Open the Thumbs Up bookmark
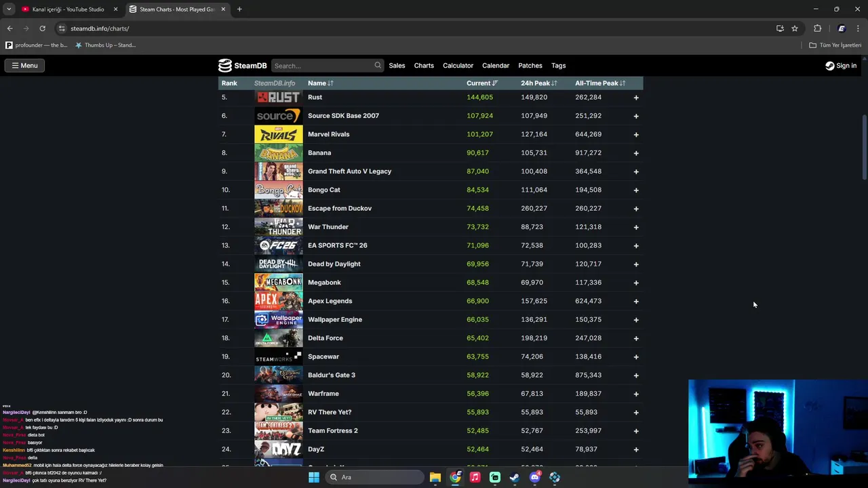 coord(105,45)
